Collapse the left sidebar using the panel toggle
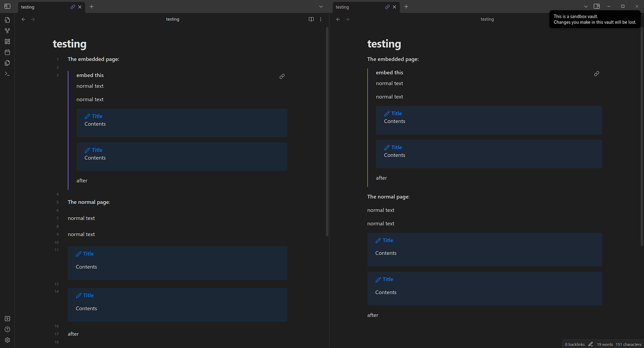 click(x=7, y=7)
